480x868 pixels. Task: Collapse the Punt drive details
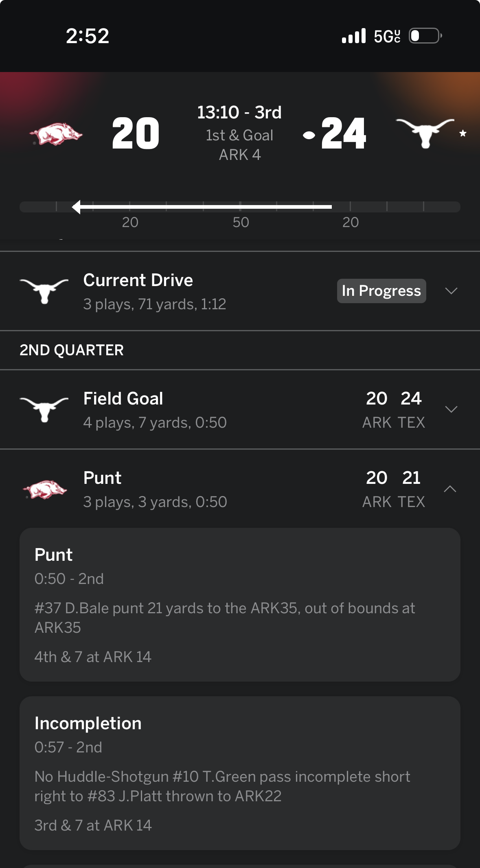[x=450, y=489]
